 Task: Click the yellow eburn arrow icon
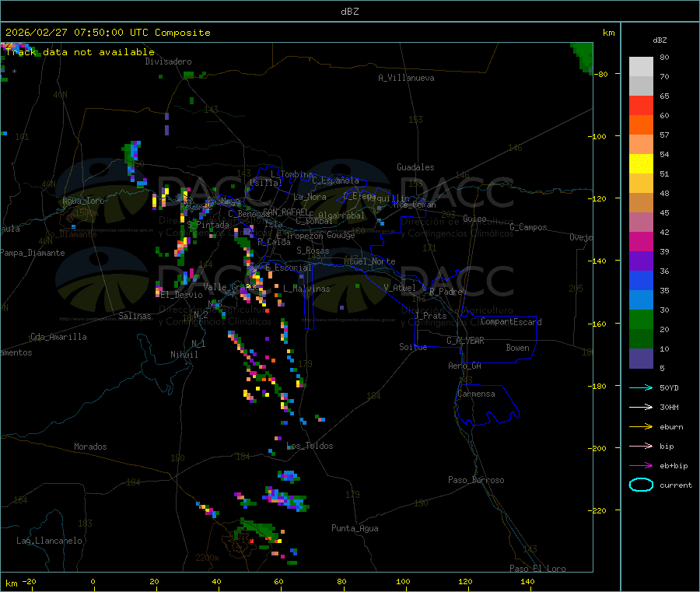point(641,426)
